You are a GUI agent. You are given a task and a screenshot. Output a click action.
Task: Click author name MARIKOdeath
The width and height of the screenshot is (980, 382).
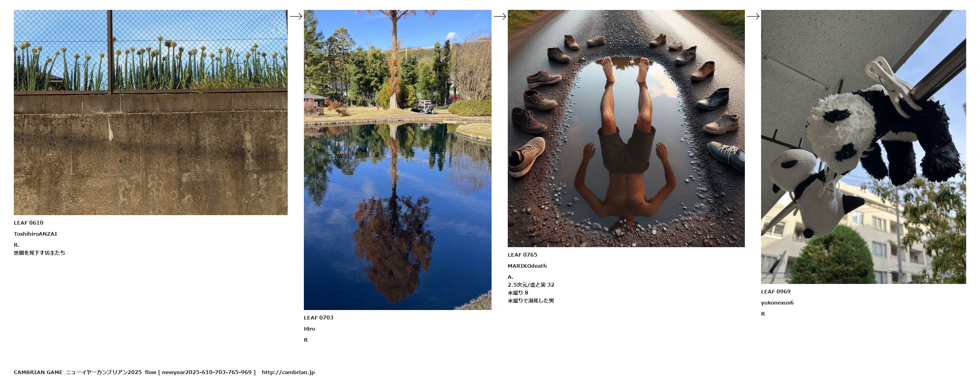[527, 266]
